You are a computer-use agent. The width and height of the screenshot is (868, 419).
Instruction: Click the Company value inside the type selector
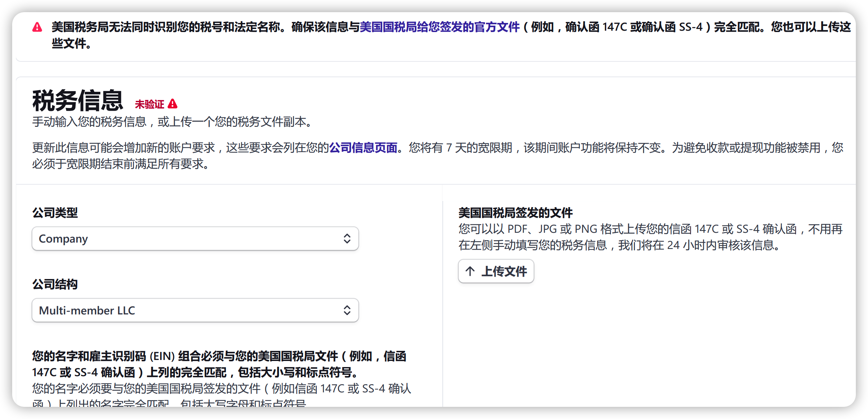click(63, 239)
